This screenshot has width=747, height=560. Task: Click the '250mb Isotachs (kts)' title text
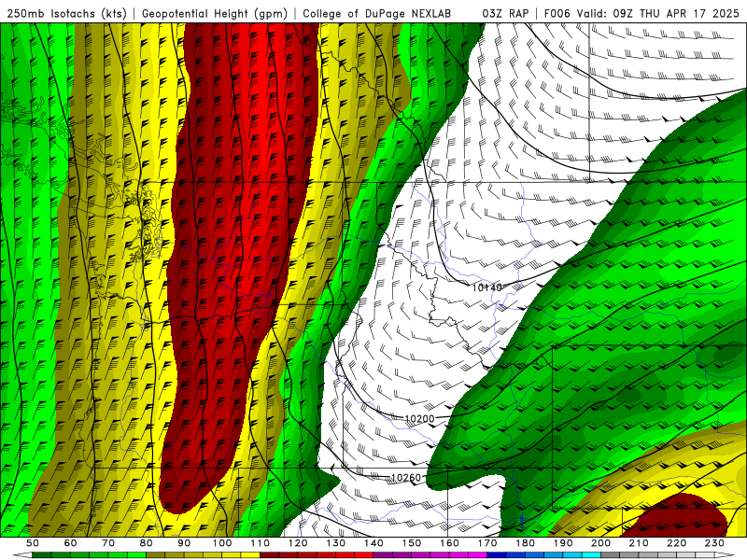click(x=66, y=13)
